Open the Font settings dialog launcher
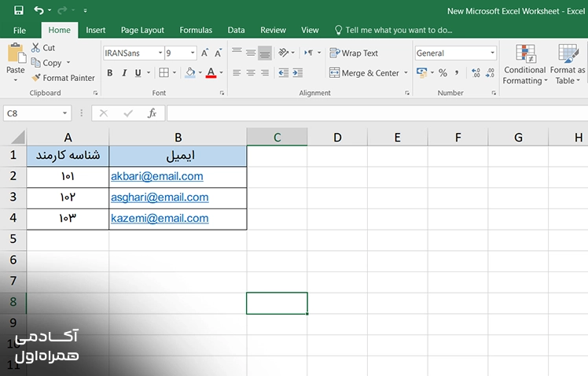This screenshot has width=588, height=376. [x=222, y=93]
